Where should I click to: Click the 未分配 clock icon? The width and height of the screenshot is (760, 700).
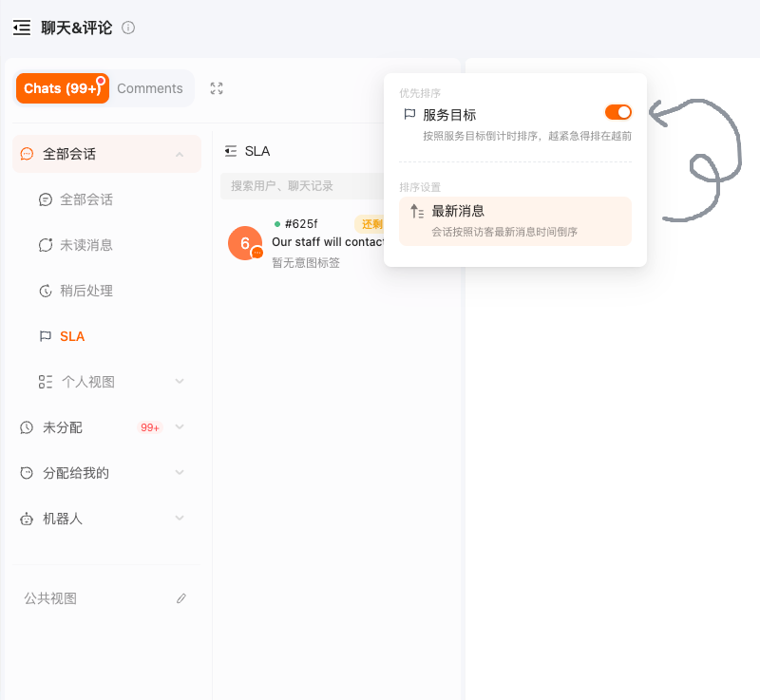pyautogui.click(x=27, y=427)
